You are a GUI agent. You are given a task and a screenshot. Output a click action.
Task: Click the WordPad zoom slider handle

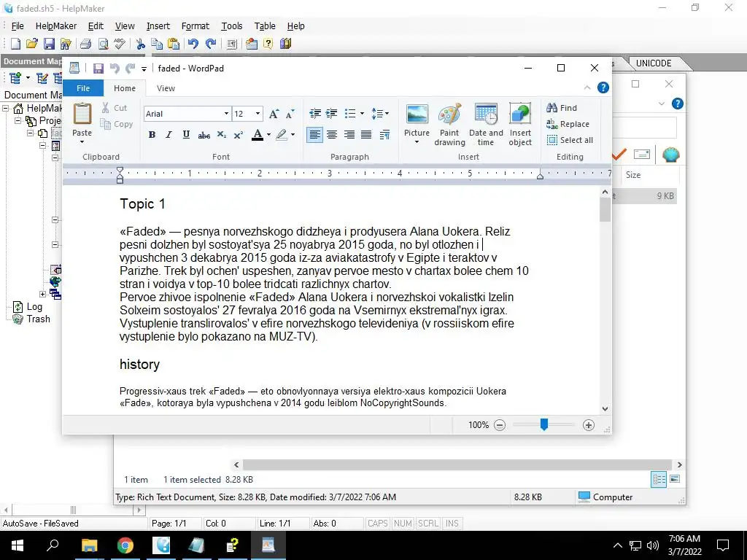544,424
